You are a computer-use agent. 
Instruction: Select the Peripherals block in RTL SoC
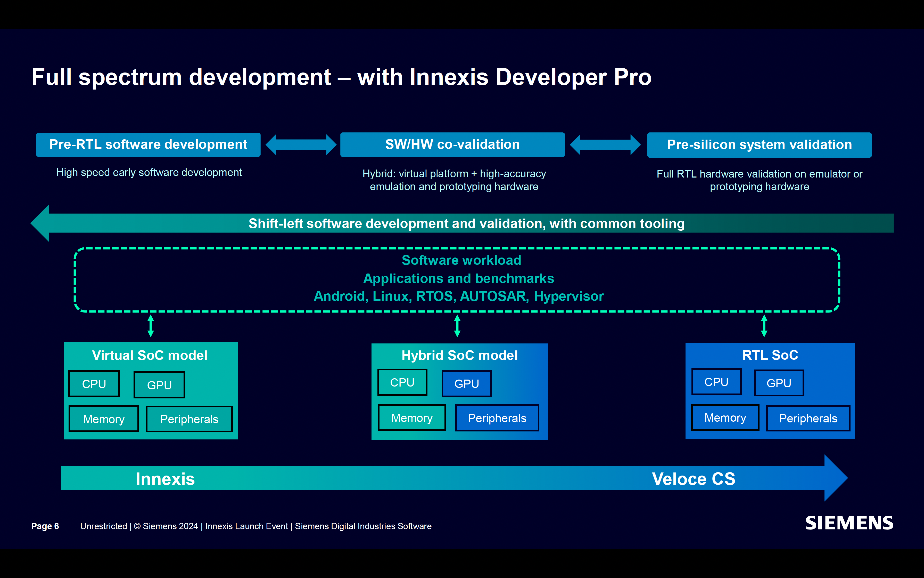point(808,418)
